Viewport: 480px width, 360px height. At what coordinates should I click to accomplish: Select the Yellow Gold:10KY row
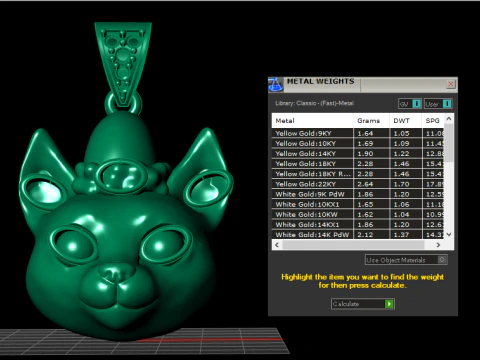point(358,144)
